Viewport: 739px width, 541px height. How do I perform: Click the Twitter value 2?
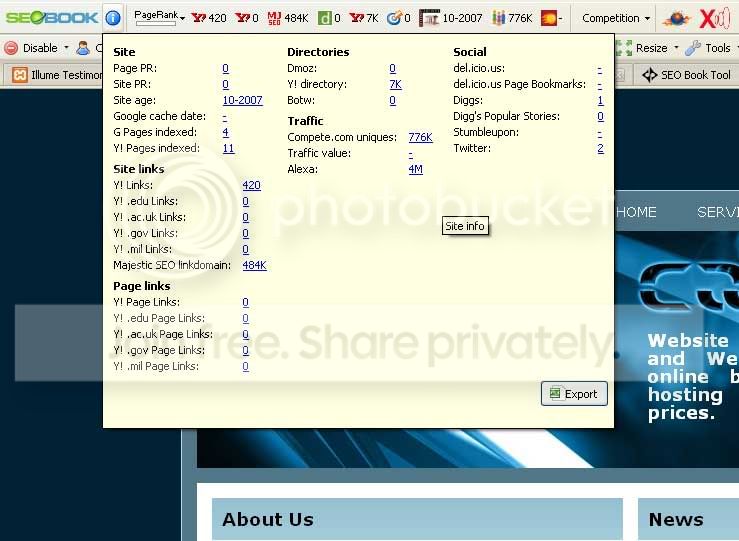click(600, 148)
